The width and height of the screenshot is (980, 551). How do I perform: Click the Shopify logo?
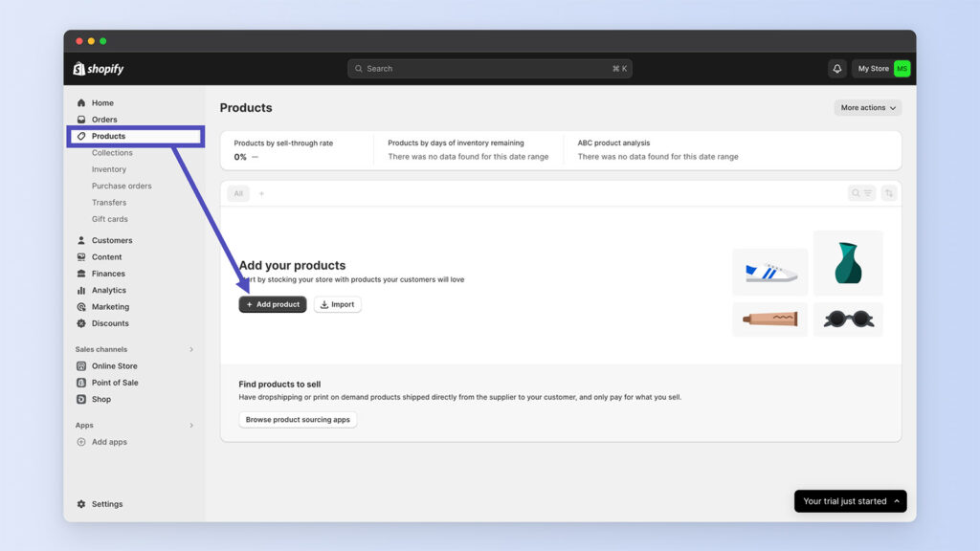[99, 69]
